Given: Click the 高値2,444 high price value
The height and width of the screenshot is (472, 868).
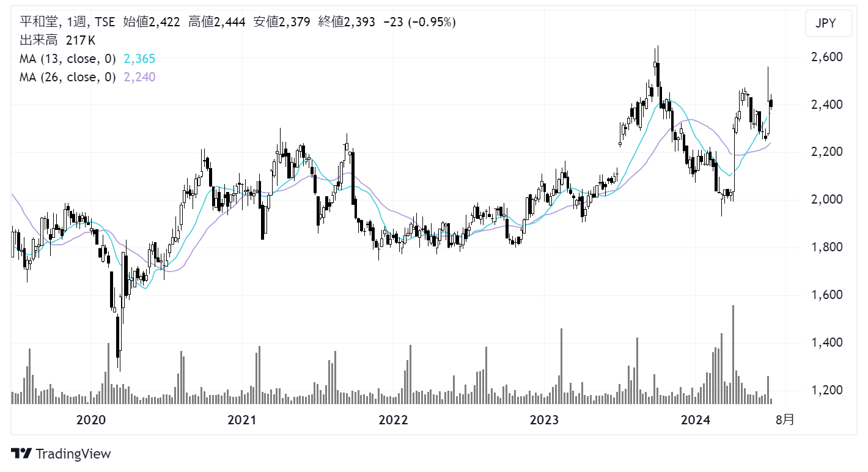Looking at the screenshot, I should (216, 22).
